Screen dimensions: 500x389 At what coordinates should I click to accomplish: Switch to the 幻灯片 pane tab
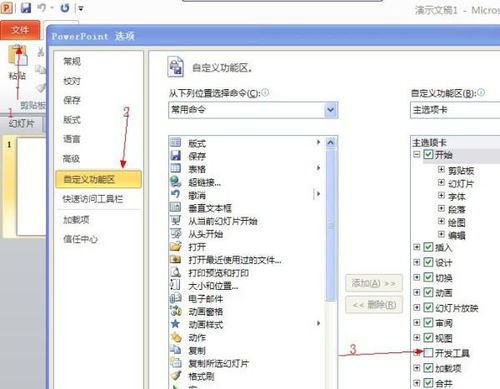tap(21, 124)
